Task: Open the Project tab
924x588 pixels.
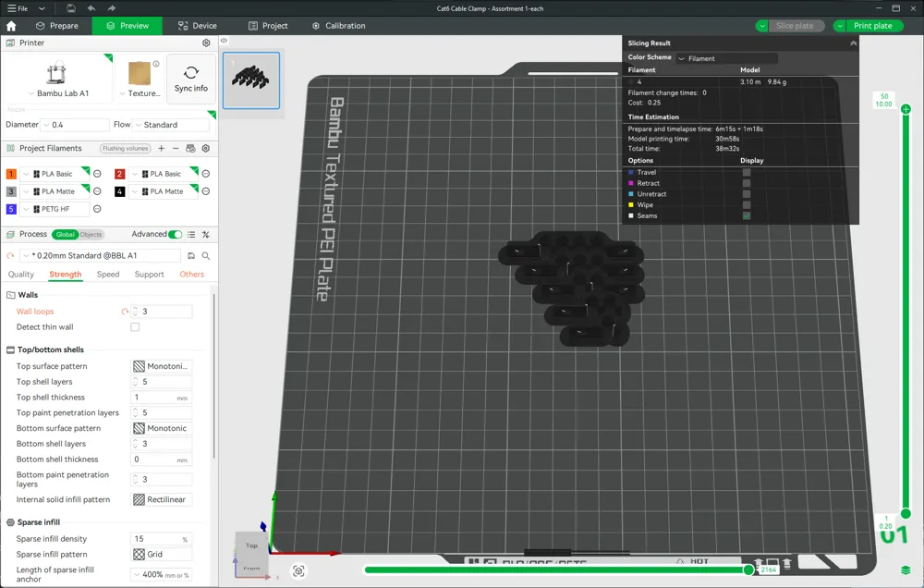Action: pos(268,26)
